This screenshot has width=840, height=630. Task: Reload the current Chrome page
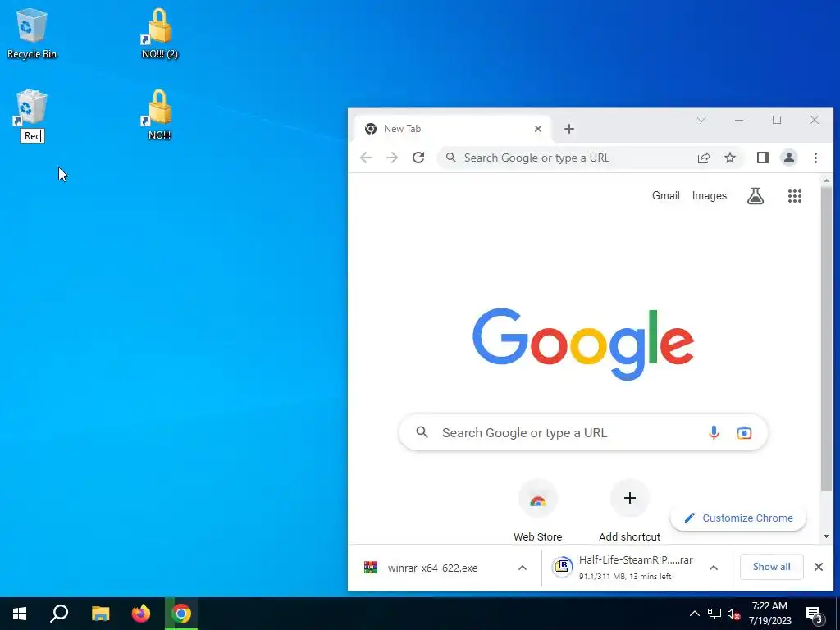click(x=418, y=157)
